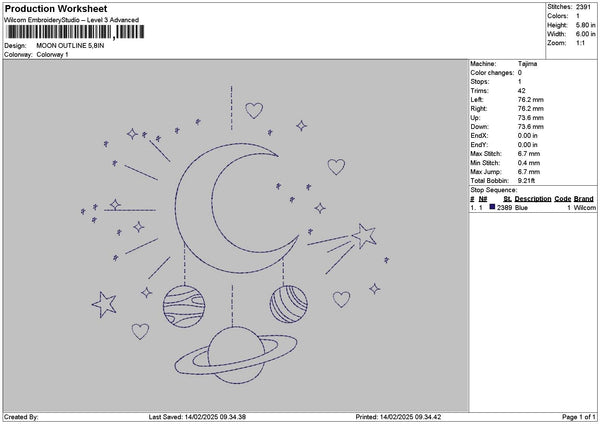
Task: Click the 'Brand' column header
Action: [584, 199]
